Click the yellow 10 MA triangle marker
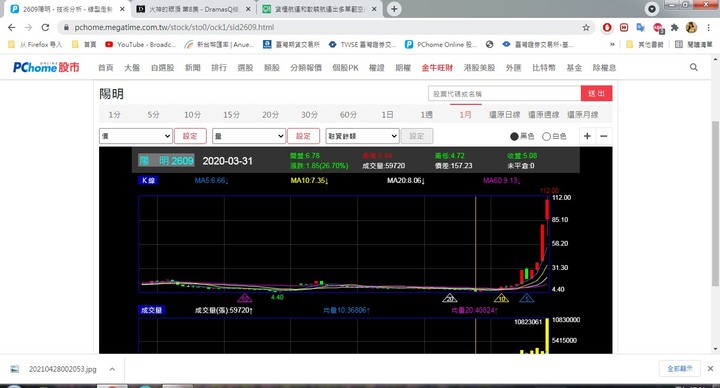This screenshot has width=720, height=388. (x=501, y=298)
